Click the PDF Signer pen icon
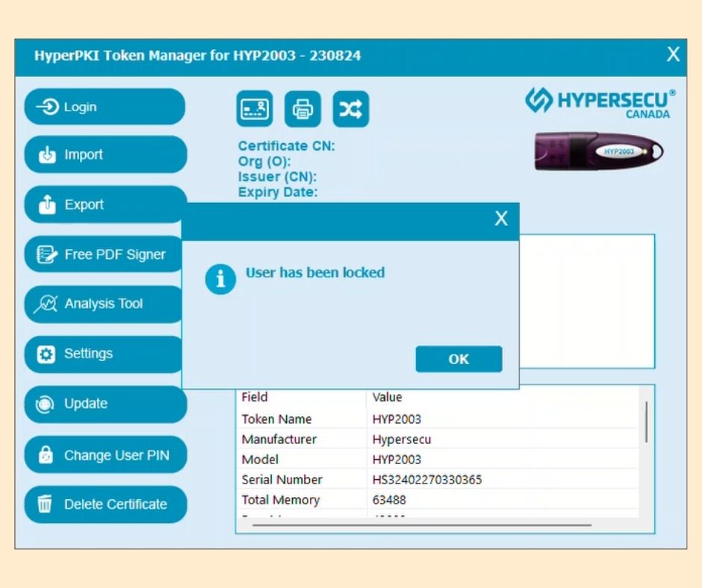Image resolution: width=702 pixels, height=588 pixels. pos(47,254)
